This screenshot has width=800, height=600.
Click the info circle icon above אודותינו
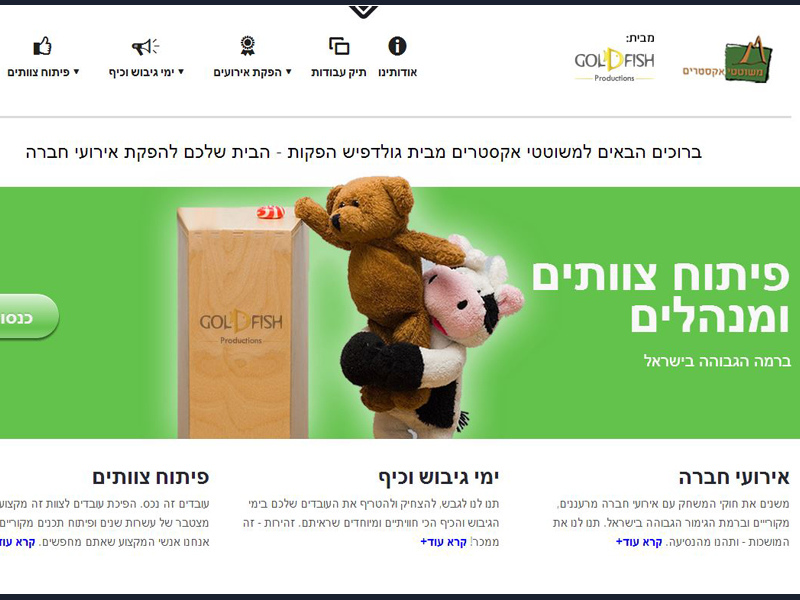point(397,46)
